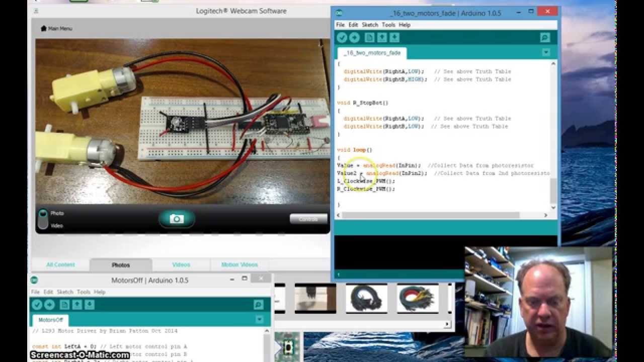The width and height of the screenshot is (644, 362).
Task: Click the Controls button in webcam panel
Action: (x=308, y=219)
